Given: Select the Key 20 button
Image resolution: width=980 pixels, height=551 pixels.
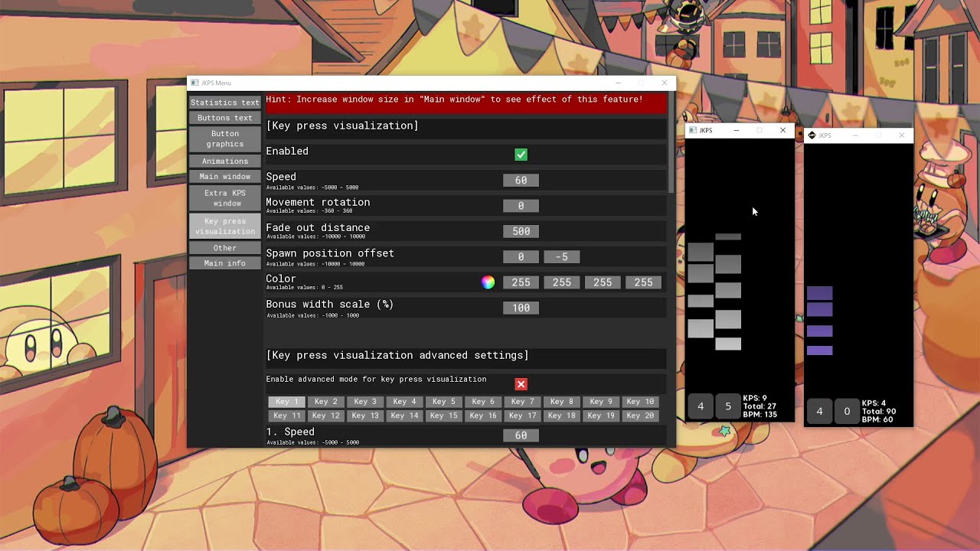Looking at the screenshot, I should pos(640,416).
